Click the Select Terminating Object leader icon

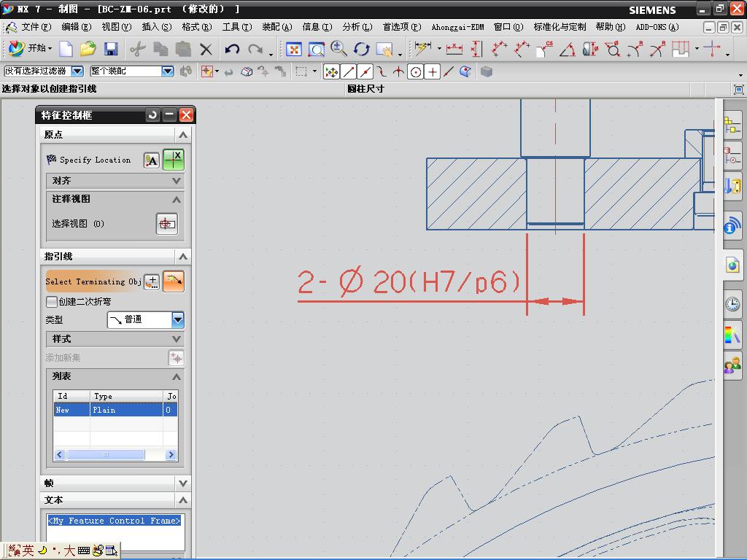[x=174, y=281]
